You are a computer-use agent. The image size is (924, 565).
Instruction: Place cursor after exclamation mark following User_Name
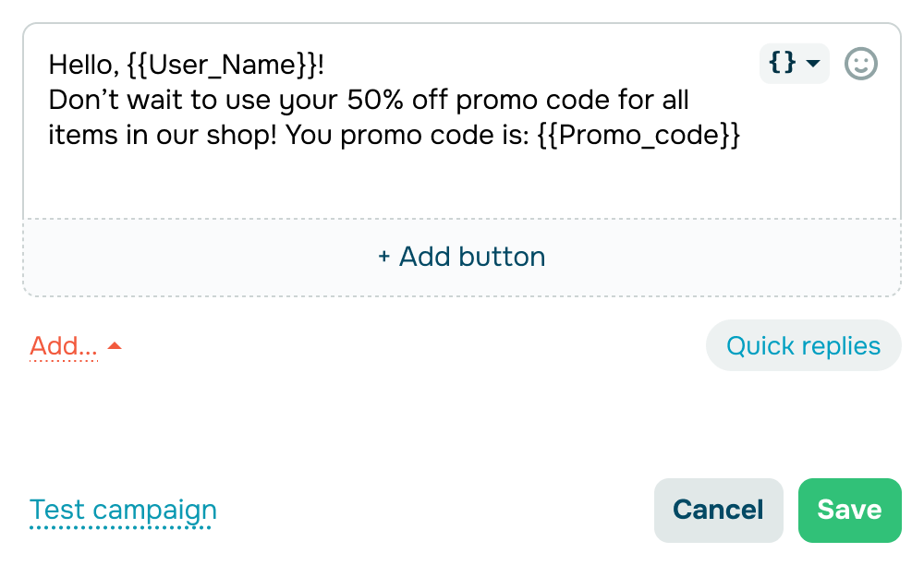coord(324,65)
